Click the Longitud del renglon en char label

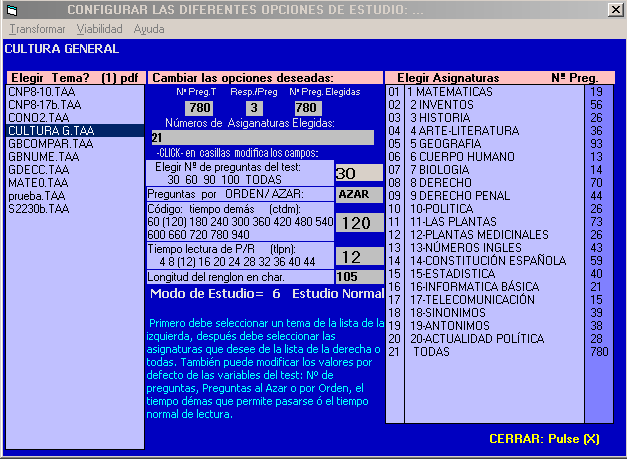tap(240, 277)
